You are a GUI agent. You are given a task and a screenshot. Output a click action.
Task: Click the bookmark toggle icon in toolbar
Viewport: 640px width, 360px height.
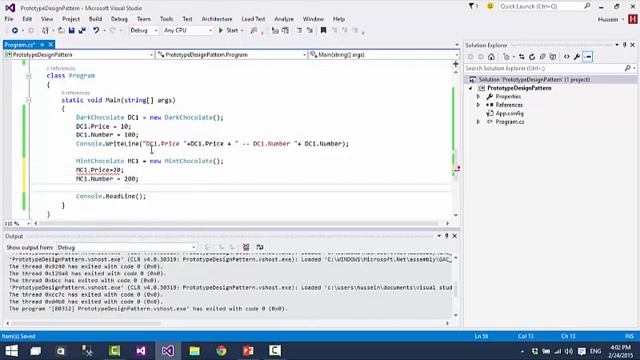pyautogui.click(x=323, y=30)
